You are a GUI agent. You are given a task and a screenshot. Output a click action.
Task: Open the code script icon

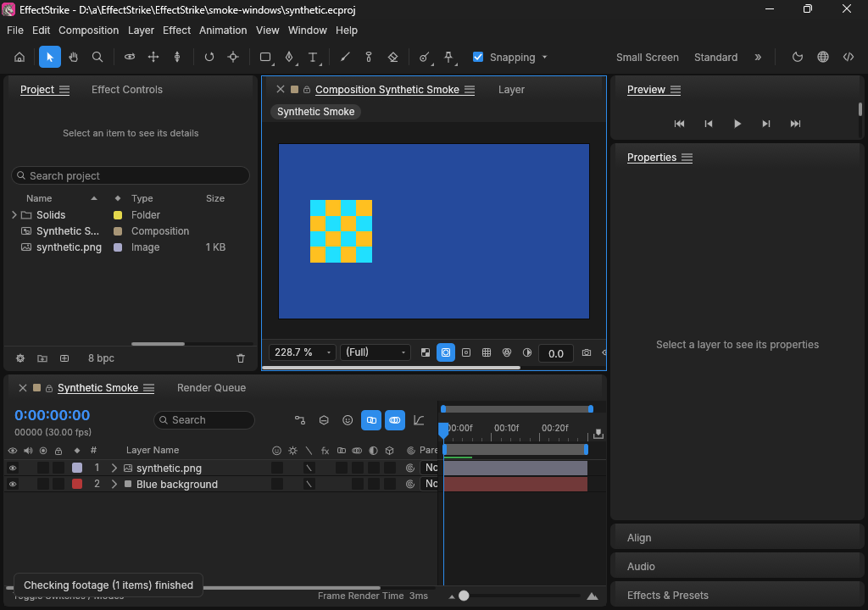(x=849, y=57)
